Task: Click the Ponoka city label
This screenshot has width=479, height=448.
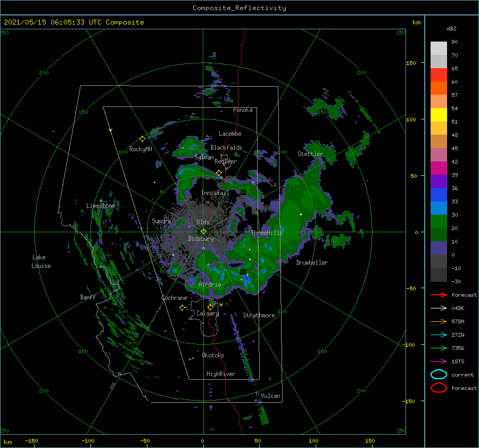Action: [243, 110]
